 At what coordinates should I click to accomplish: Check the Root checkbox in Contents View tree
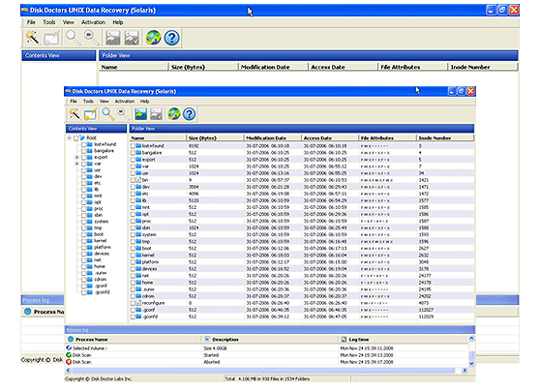tap(76, 138)
